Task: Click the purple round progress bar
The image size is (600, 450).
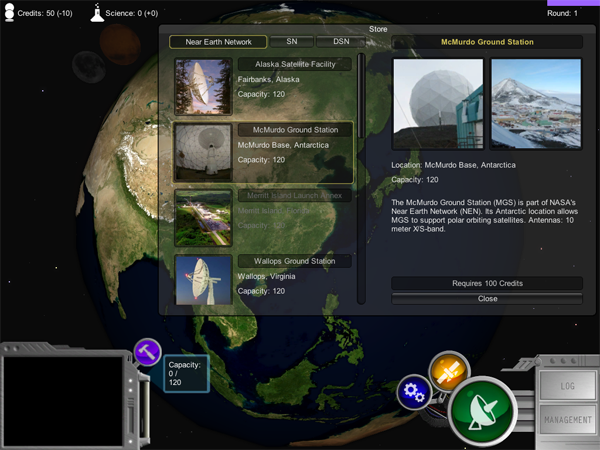Action: (x=573, y=3)
